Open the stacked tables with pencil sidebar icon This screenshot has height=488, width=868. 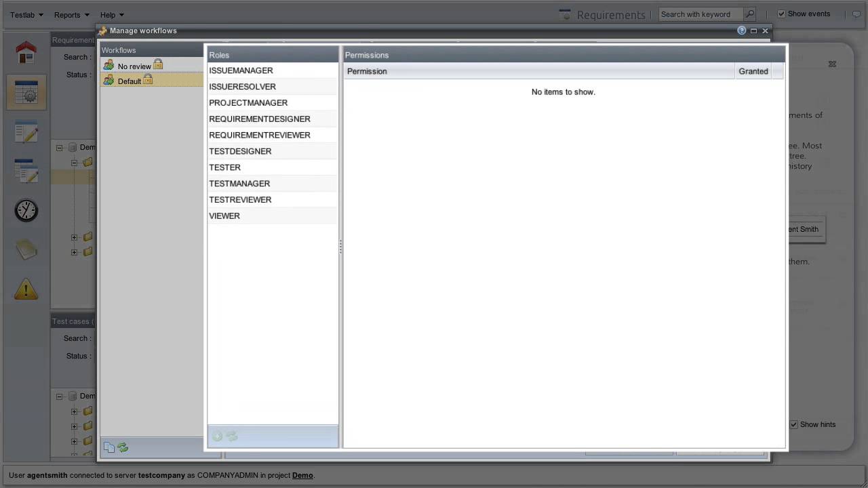pyautogui.click(x=26, y=171)
